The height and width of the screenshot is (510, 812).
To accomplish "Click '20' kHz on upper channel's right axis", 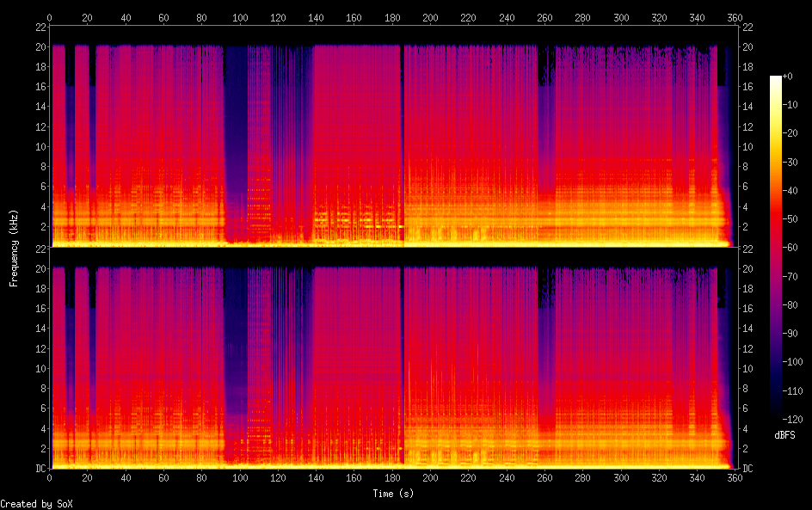I will point(747,46).
